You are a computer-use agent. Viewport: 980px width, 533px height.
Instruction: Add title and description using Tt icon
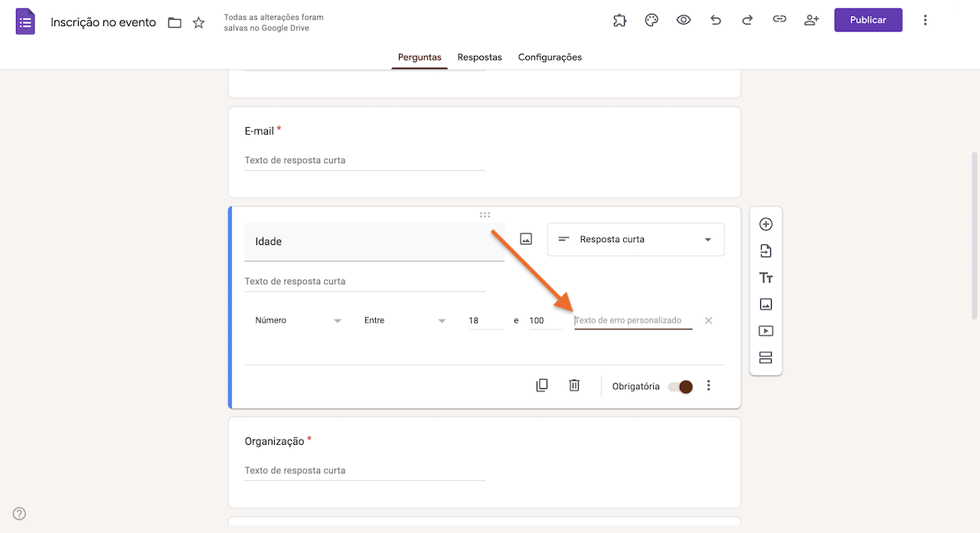coord(766,277)
